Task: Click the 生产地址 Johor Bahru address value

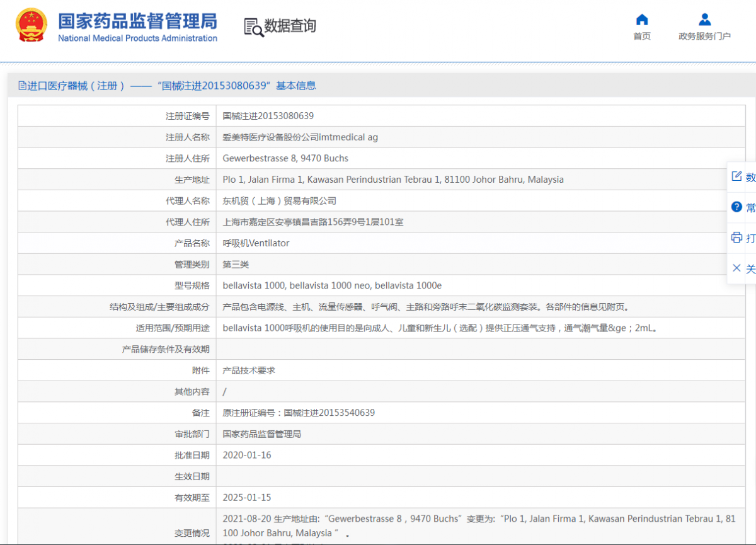Action: tap(393, 180)
